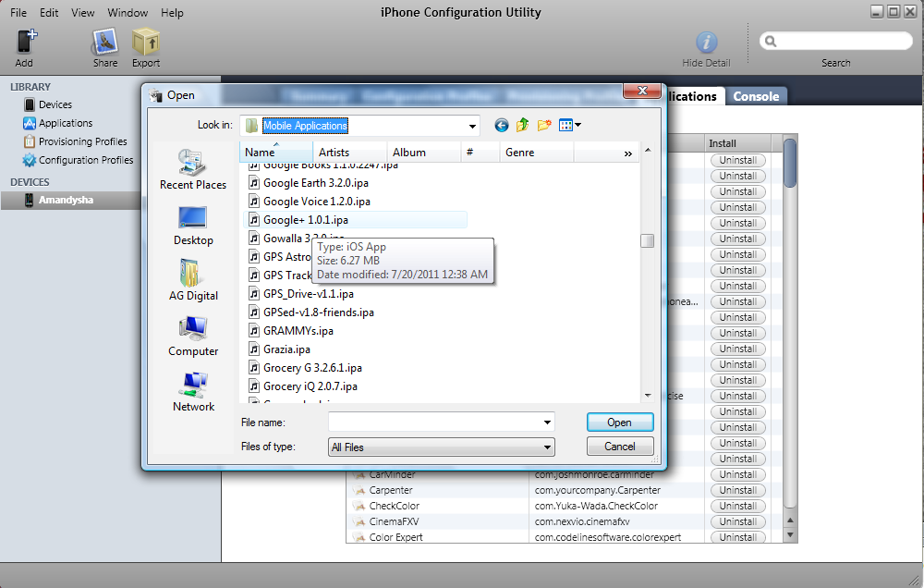Open the Network location
Screen dimensions: 924x588
[x=193, y=392]
